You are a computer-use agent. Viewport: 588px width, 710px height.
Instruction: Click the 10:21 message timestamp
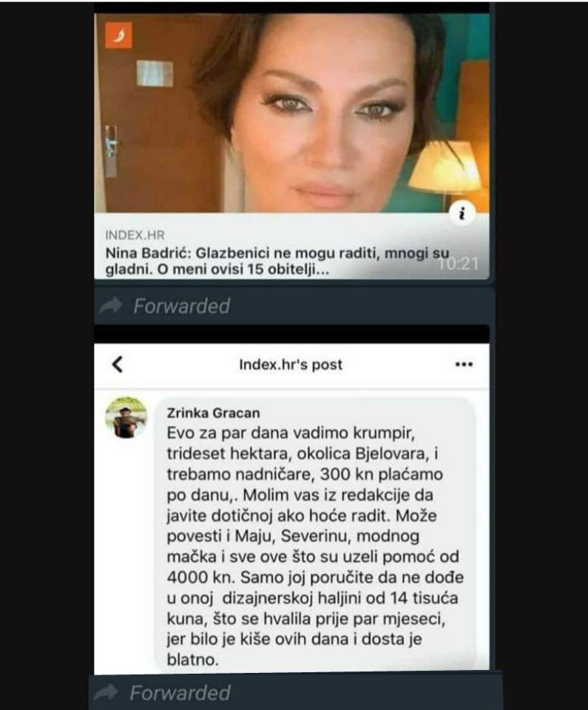point(459,263)
